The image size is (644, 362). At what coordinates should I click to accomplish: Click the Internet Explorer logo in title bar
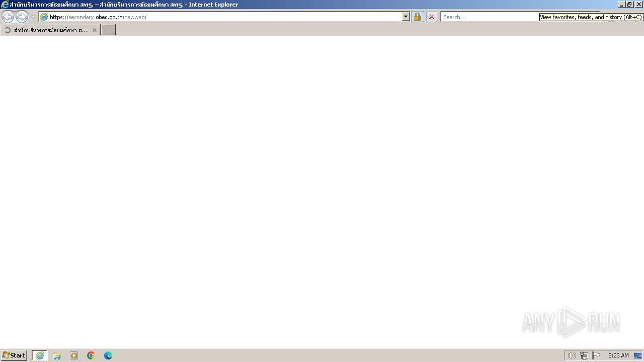tap(5, 5)
